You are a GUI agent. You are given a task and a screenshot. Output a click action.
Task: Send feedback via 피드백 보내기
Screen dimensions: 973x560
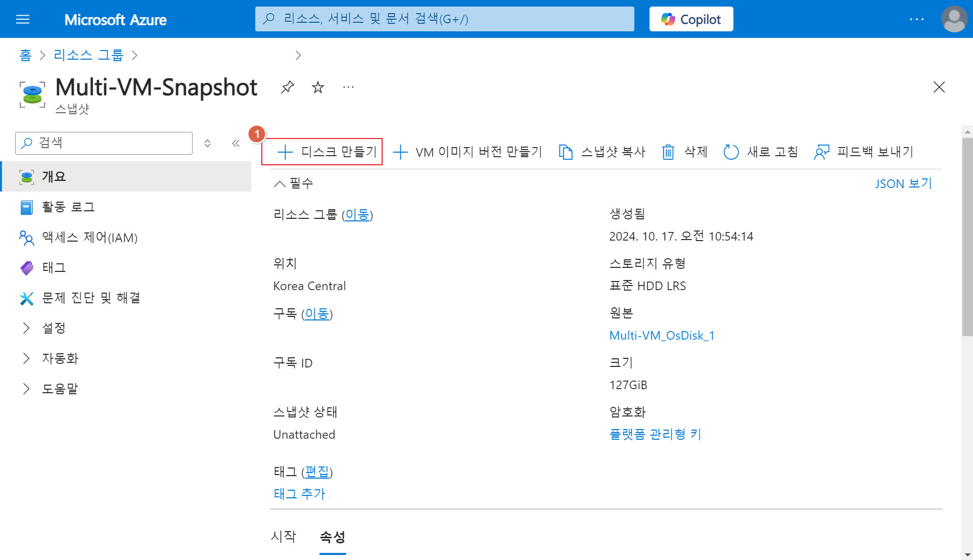[864, 152]
